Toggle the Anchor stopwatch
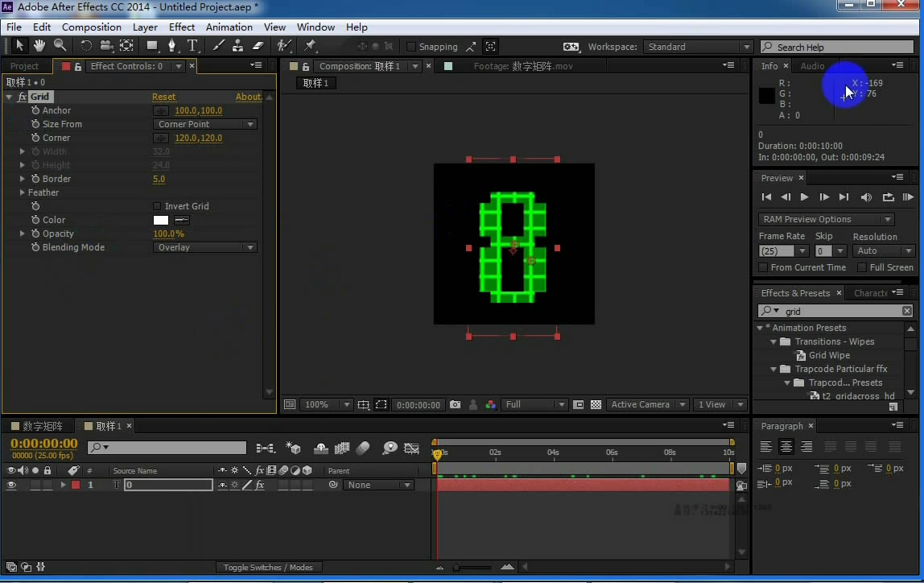The image size is (924, 583). [35, 110]
